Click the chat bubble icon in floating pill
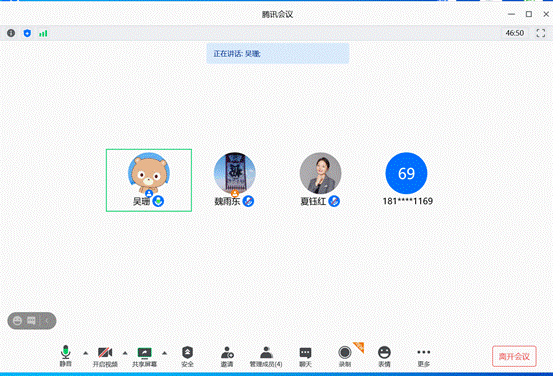This screenshot has height=376, width=553. [x=31, y=321]
